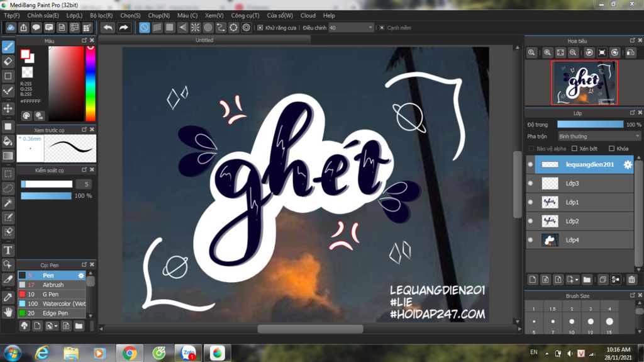644x362 pixels.
Task: Undock the Lớp layer panel
Action: click(x=633, y=112)
